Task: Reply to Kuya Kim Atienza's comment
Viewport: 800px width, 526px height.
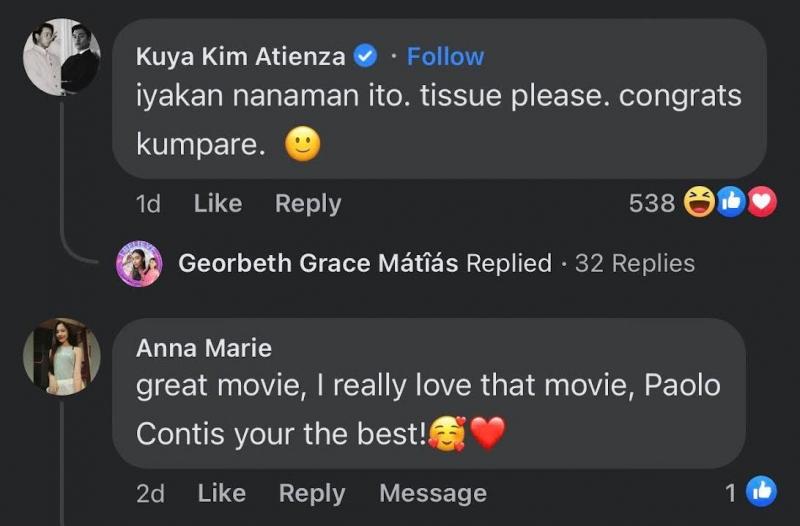Action: point(308,203)
